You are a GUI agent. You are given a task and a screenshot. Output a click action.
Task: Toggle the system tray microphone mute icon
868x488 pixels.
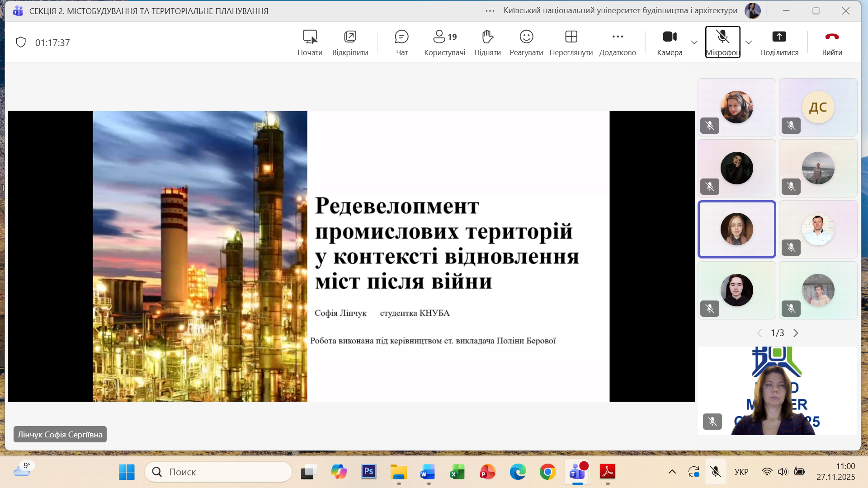pyautogui.click(x=716, y=472)
